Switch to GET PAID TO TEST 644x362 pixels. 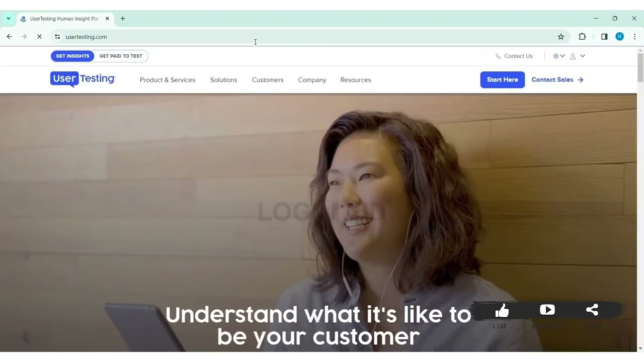click(121, 56)
